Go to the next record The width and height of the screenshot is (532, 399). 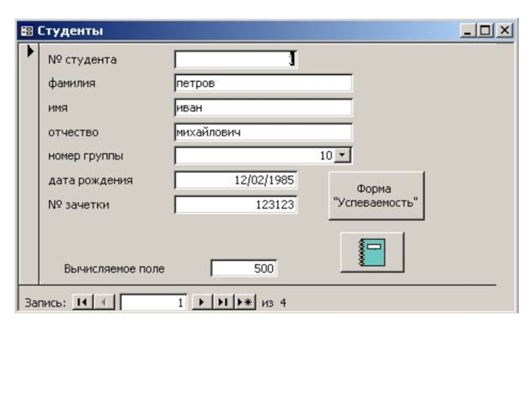202,302
